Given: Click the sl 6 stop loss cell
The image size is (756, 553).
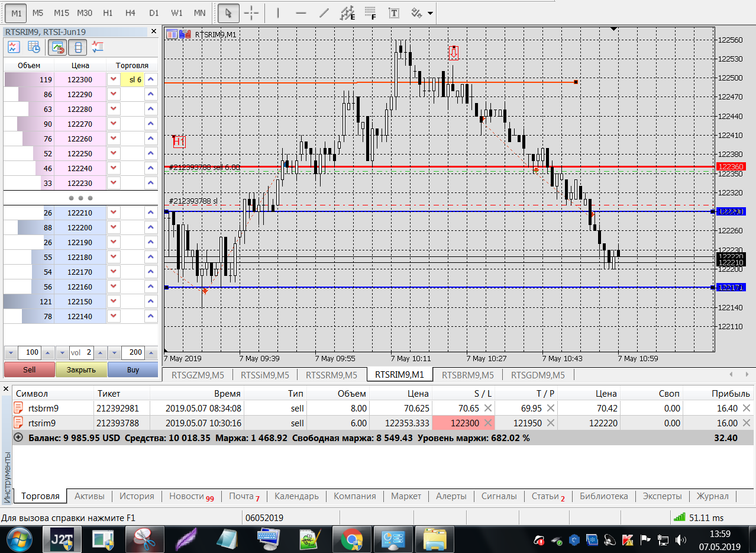Looking at the screenshot, I should click(133, 79).
